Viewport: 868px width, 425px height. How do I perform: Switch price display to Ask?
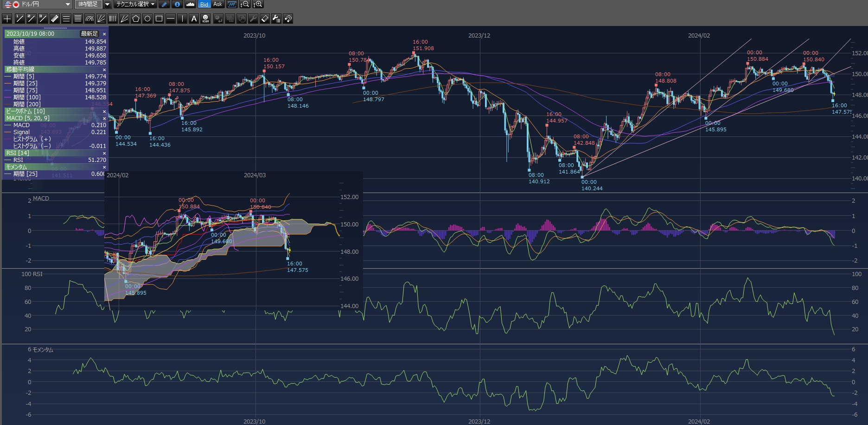pyautogui.click(x=217, y=4)
